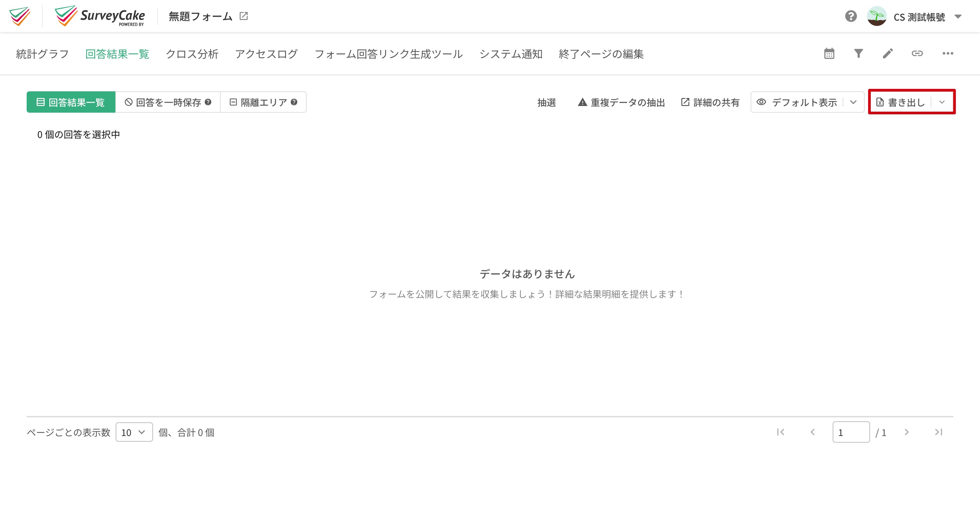Viewport: 980px width, 532px height.
Task: Click the sprout profile avatar
Action: [x=877, y=16]
